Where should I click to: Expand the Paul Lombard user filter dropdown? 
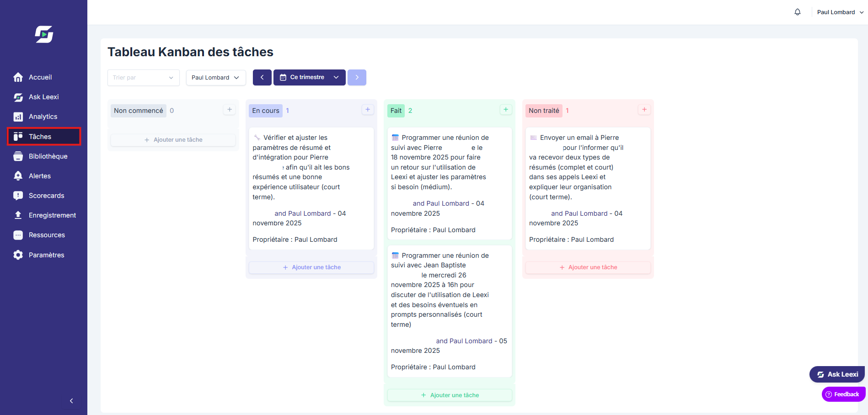coord(216,78)
